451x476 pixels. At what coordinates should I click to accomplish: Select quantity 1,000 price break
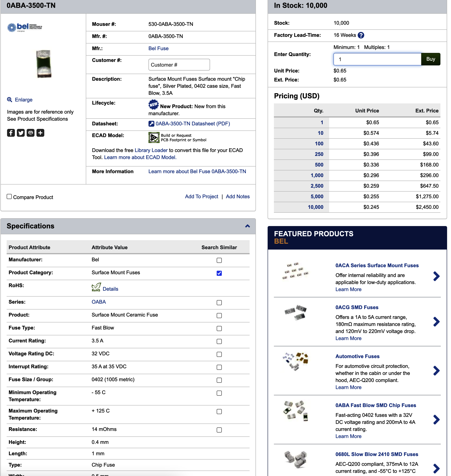coord(317,176)
